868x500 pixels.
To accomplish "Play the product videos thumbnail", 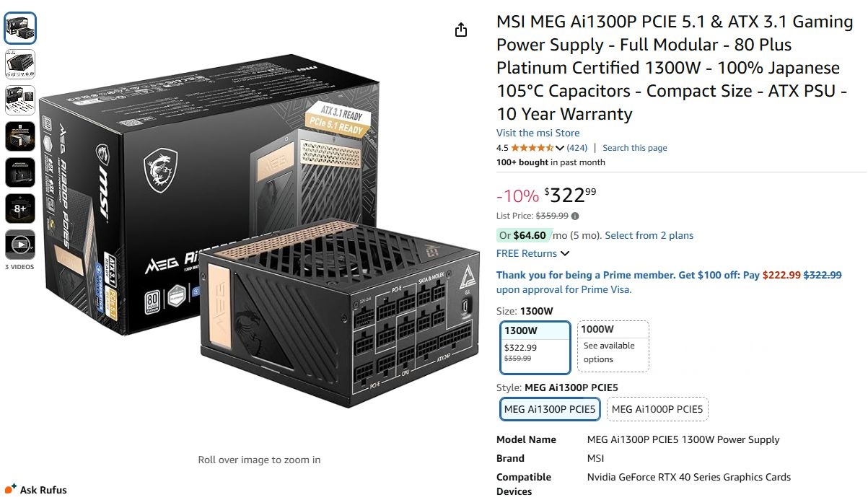I will (20, 245).
